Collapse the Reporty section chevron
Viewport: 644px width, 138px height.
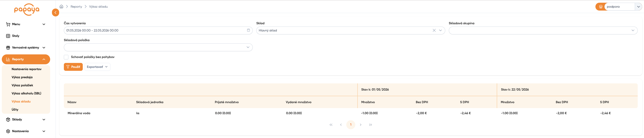[x=44, y=59]
